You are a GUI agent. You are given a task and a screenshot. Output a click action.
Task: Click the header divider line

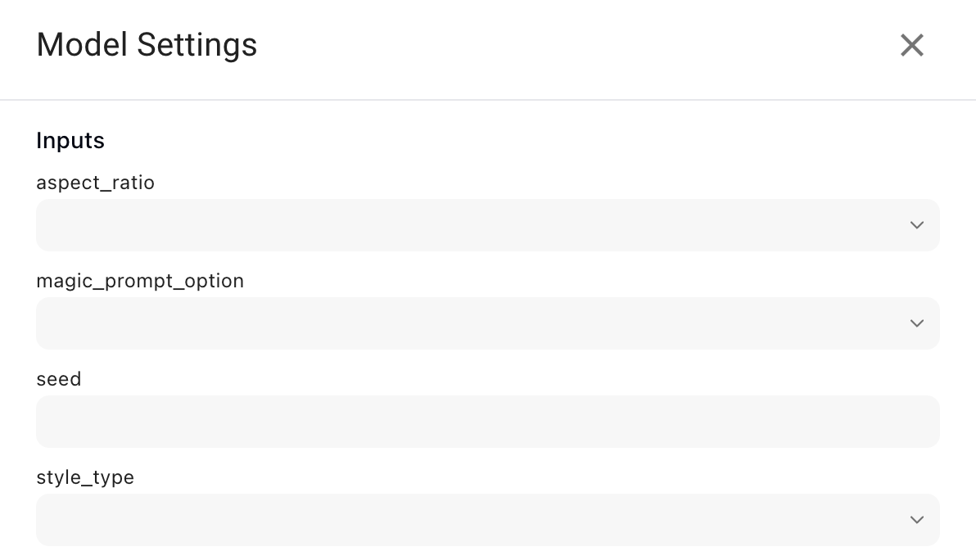click(x=488, y=100)
